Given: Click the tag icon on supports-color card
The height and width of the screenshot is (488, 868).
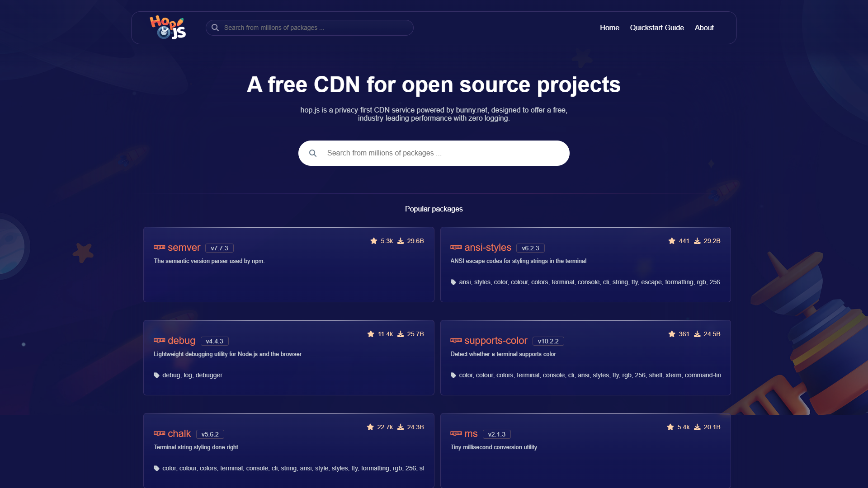Looking at the screenshot, I should click(x=453, y=375).
